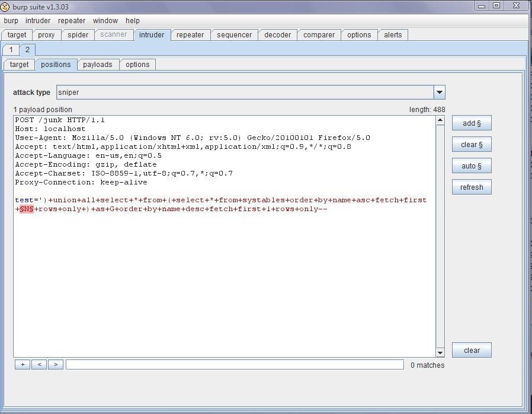Image resolution: width=532 pixels, height=414 pixels.
Task: Click the next match arrow button
Action: pos(56,364)
